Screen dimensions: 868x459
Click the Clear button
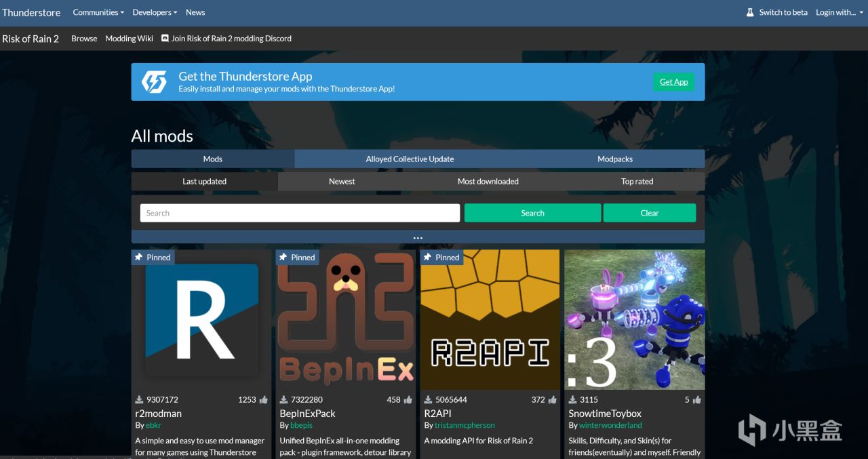click(x=650, y=213)
